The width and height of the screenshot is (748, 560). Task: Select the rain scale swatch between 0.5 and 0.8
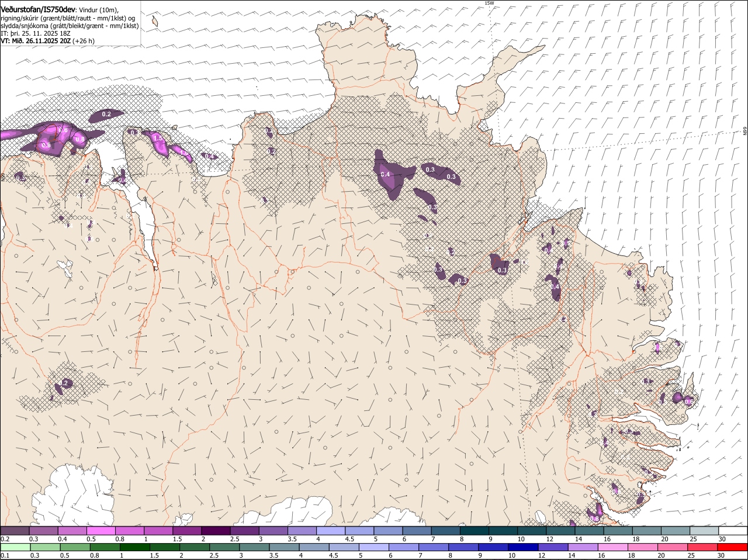(74, 548)
